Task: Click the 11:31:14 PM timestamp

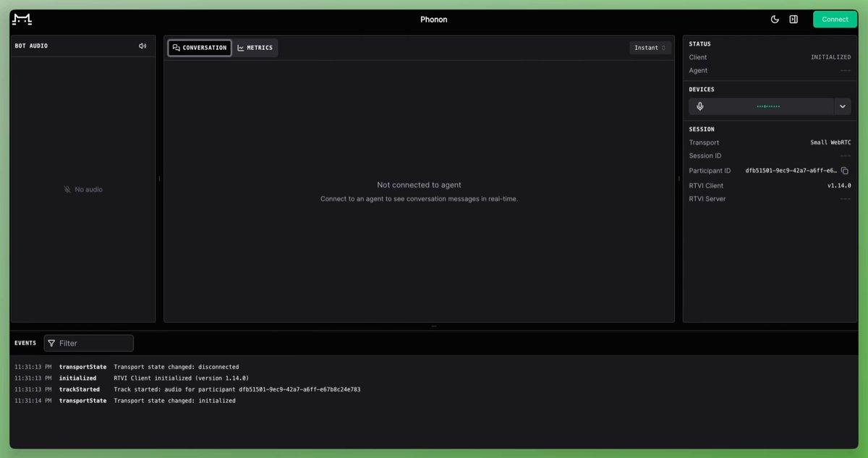Action: coord(33,401)
